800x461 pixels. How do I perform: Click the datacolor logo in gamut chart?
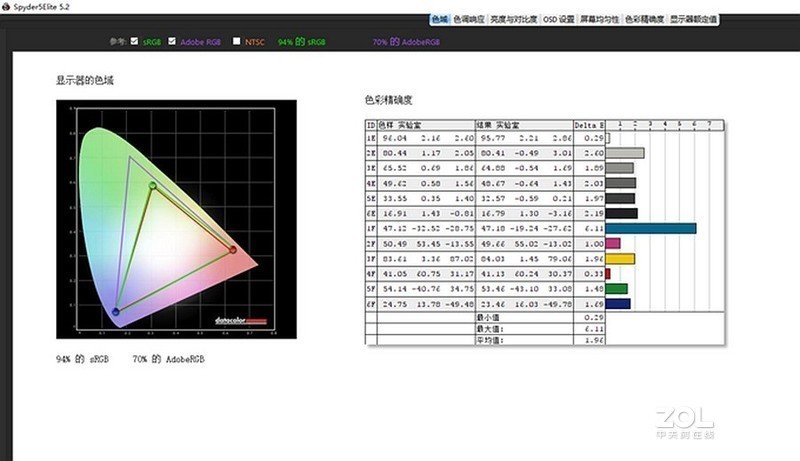pos(241,321)
